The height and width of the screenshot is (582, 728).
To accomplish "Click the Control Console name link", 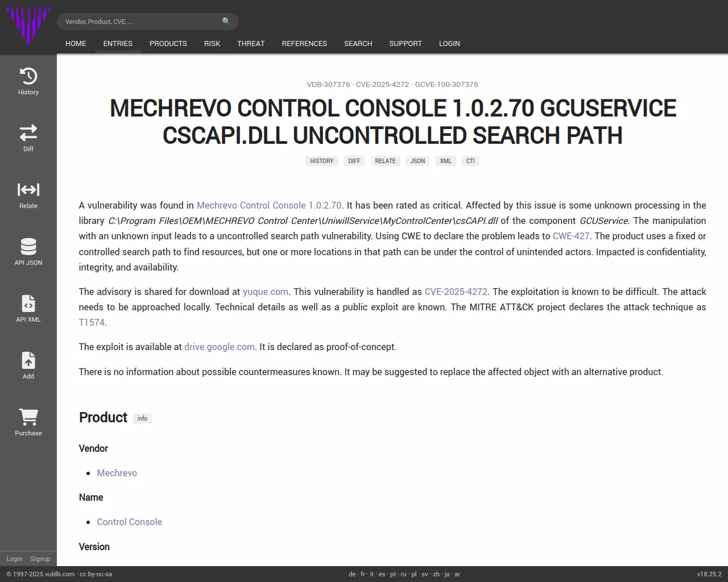I will pyautogui.click(x=130, y=522).
